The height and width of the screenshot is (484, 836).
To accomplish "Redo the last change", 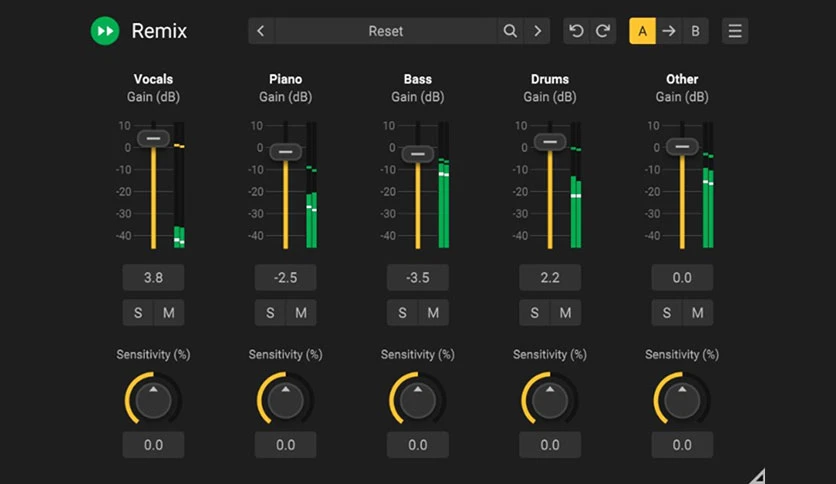I will 603,31.
